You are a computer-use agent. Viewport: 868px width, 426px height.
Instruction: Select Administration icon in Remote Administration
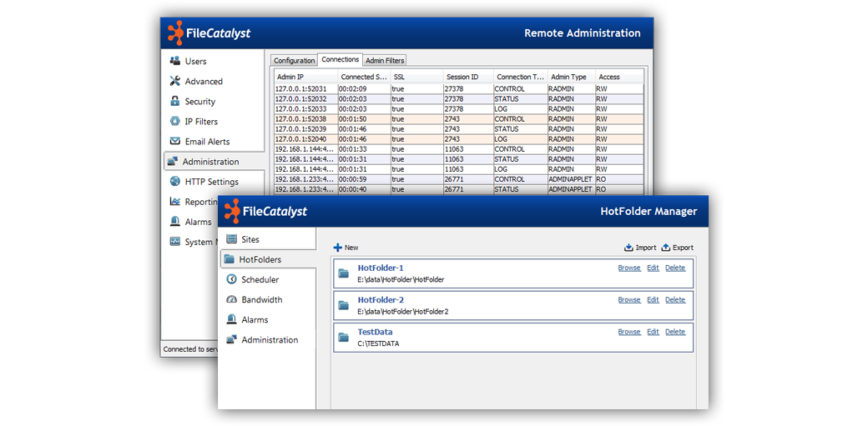point(173,162)
